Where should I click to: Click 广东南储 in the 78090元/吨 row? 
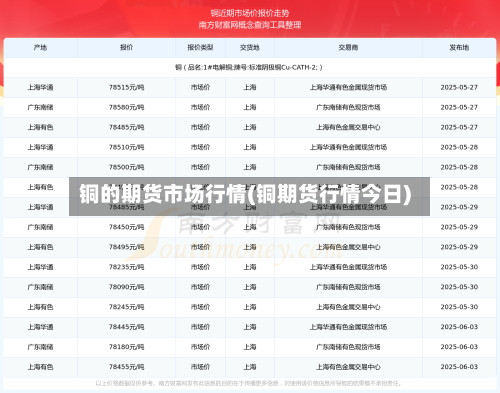tap(40, 287)
